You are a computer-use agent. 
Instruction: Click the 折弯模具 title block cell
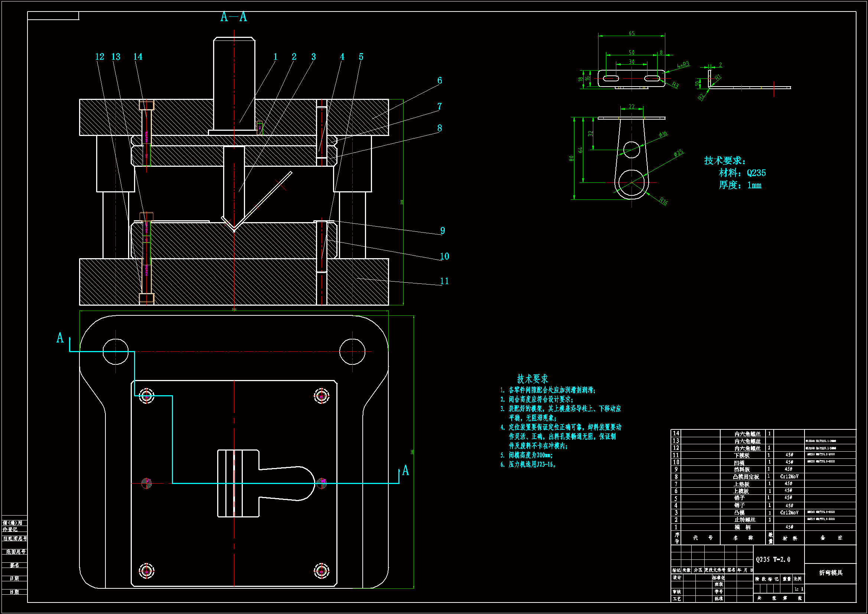831,573
